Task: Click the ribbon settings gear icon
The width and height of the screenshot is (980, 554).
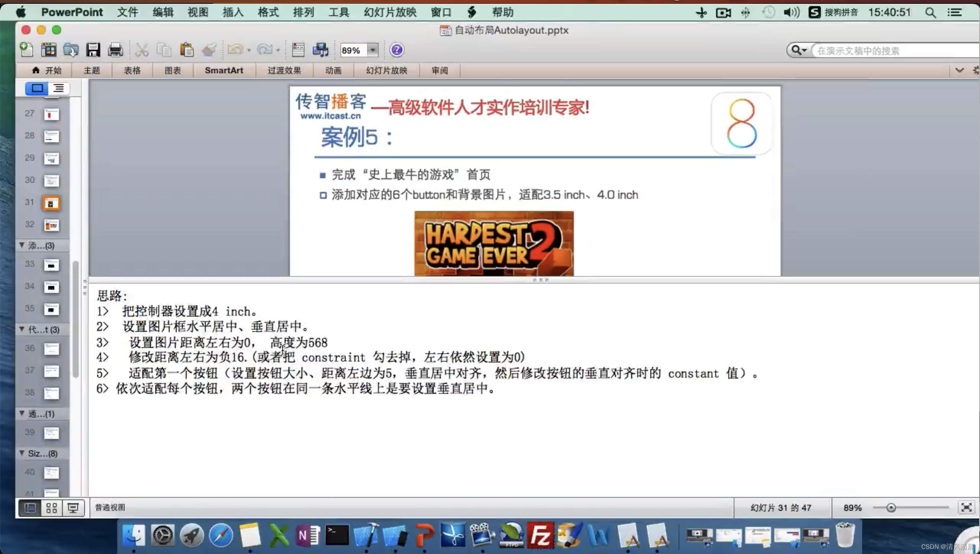Action: [976, 70]
